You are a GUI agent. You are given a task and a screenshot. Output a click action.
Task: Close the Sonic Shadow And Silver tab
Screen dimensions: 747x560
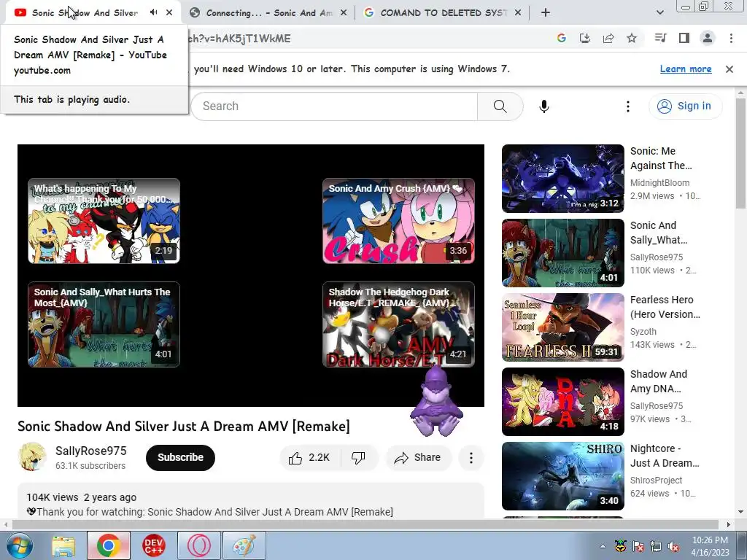(x=169, y=12)
